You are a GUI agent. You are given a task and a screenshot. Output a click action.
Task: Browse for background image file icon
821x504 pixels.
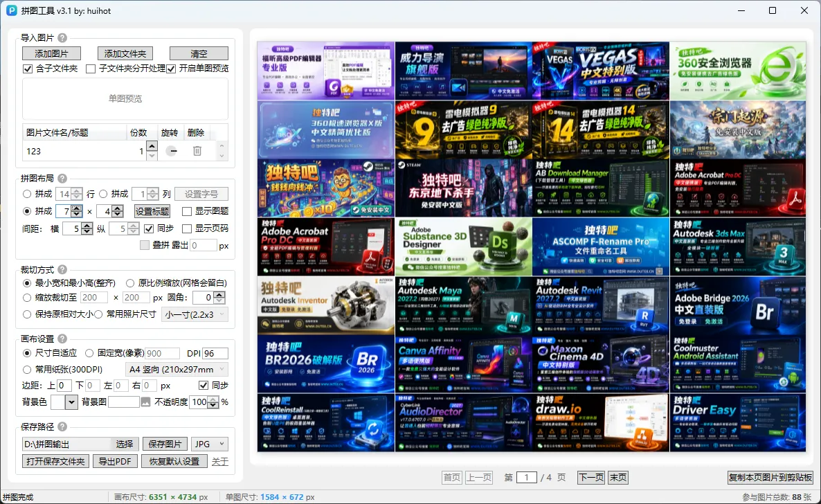145,402
